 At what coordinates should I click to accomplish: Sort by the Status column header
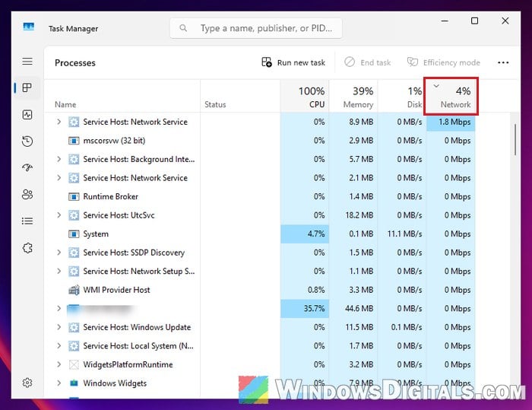(240, 96)
